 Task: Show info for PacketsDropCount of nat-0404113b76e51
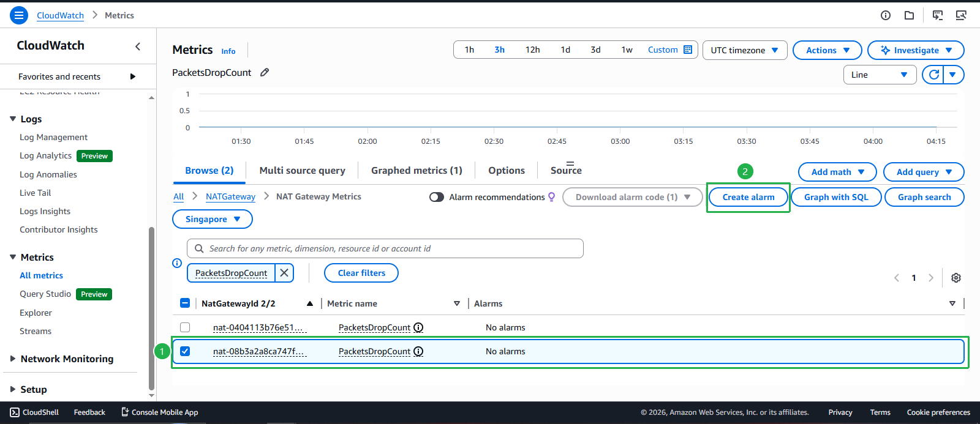click(x=418, y=327)
